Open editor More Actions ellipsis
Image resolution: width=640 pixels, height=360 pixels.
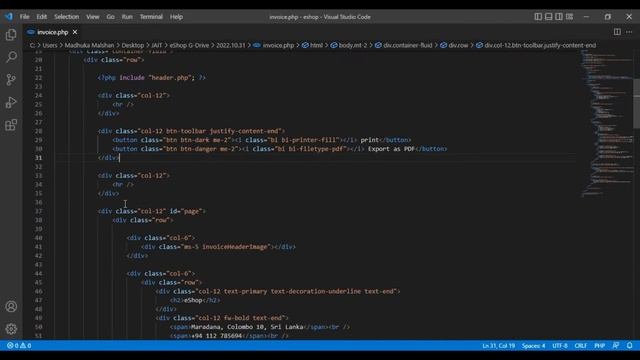pyautogui.click(x=629, y=32)
